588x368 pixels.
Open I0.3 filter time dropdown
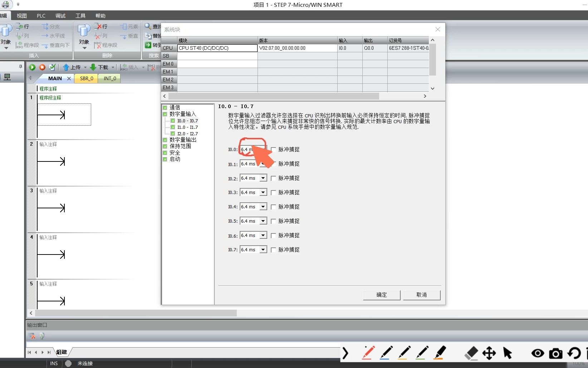263,192
